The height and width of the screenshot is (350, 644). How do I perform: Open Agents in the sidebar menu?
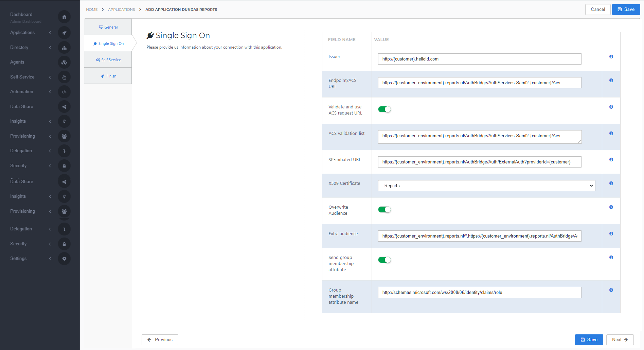pyautogui.click(x=17, y=62)
